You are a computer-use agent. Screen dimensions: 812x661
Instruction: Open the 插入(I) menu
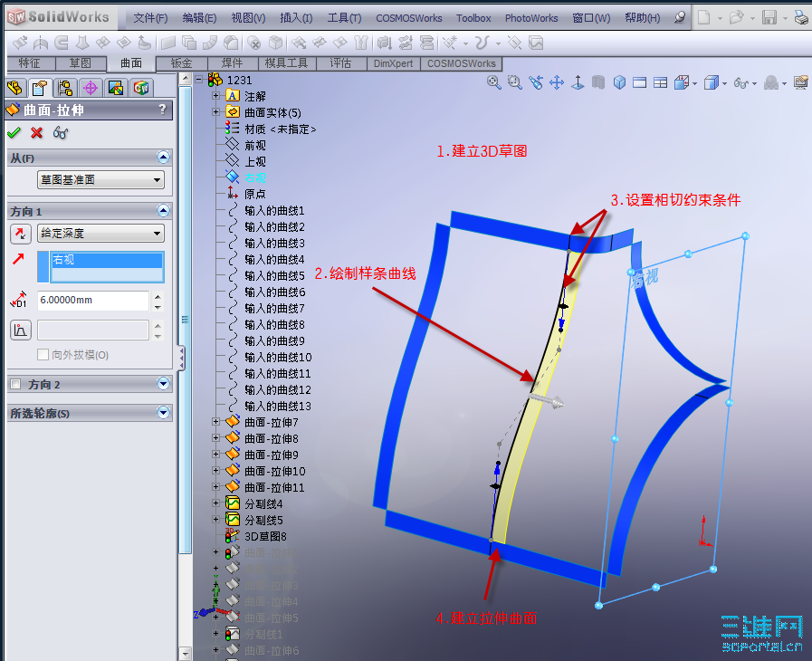click(296, 18)
